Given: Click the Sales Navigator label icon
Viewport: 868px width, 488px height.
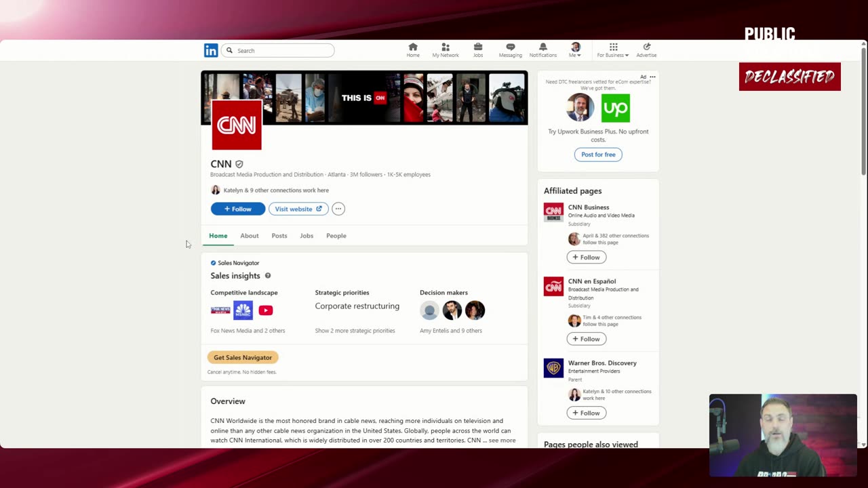Looking at the screenshot, I should 213,263.
